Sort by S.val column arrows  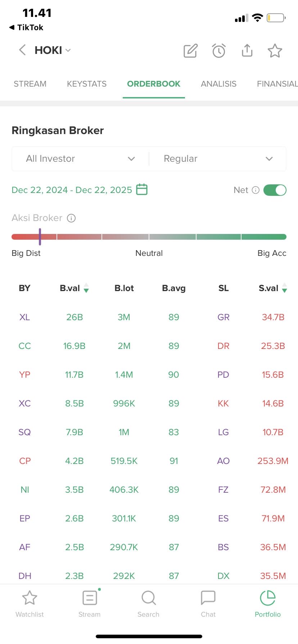pyautogui.click(x=284, y=288)
